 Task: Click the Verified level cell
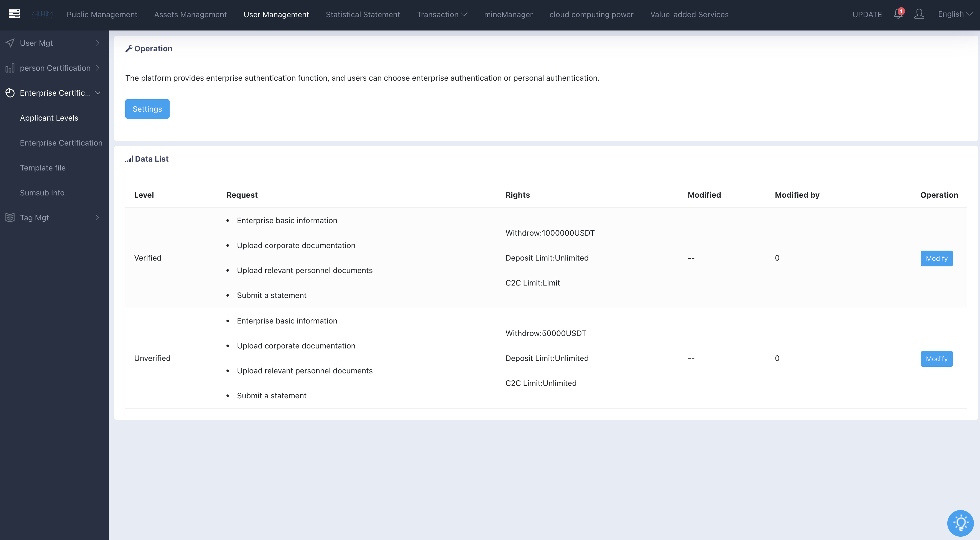[148, 258]
